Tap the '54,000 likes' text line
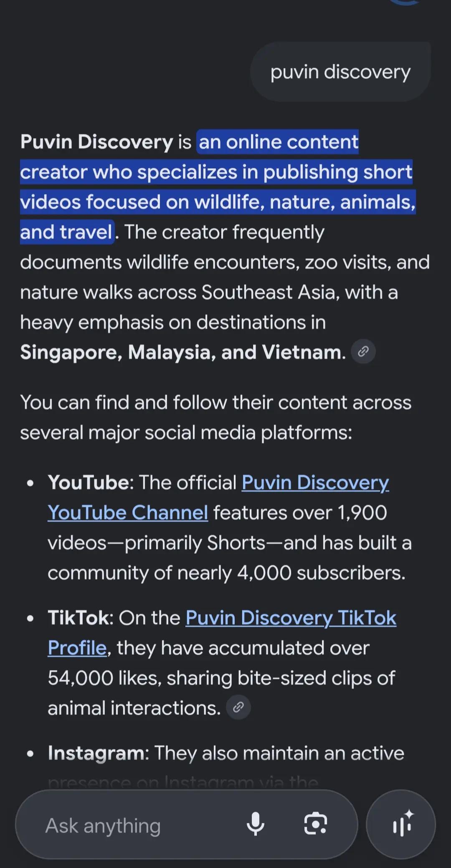This screenshot has width=451, height=868. click(104, 678)
